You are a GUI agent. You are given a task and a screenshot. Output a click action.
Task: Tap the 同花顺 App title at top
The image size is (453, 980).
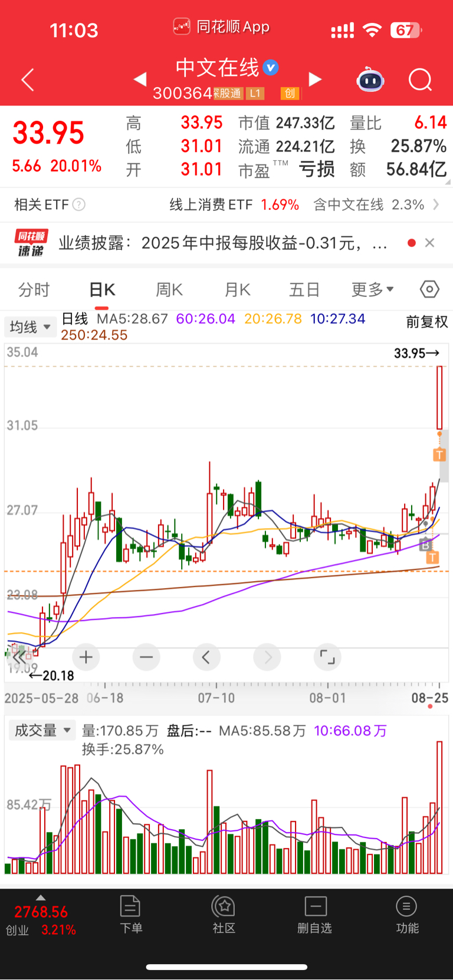tap(221, 27)
